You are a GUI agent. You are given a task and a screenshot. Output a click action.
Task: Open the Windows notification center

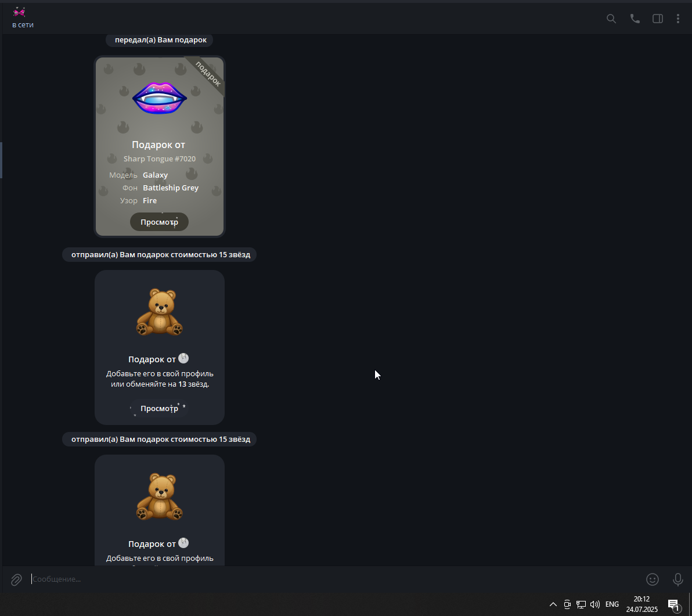[673, 604]
